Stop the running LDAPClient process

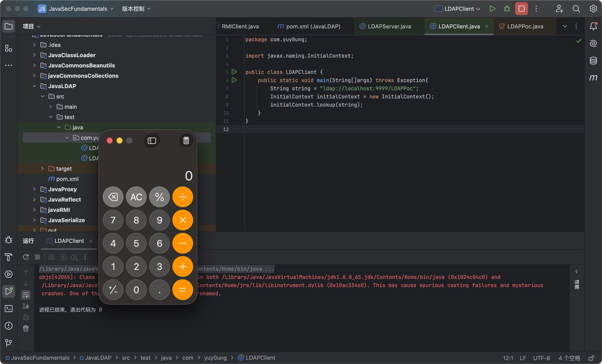[x=521, y=9]
